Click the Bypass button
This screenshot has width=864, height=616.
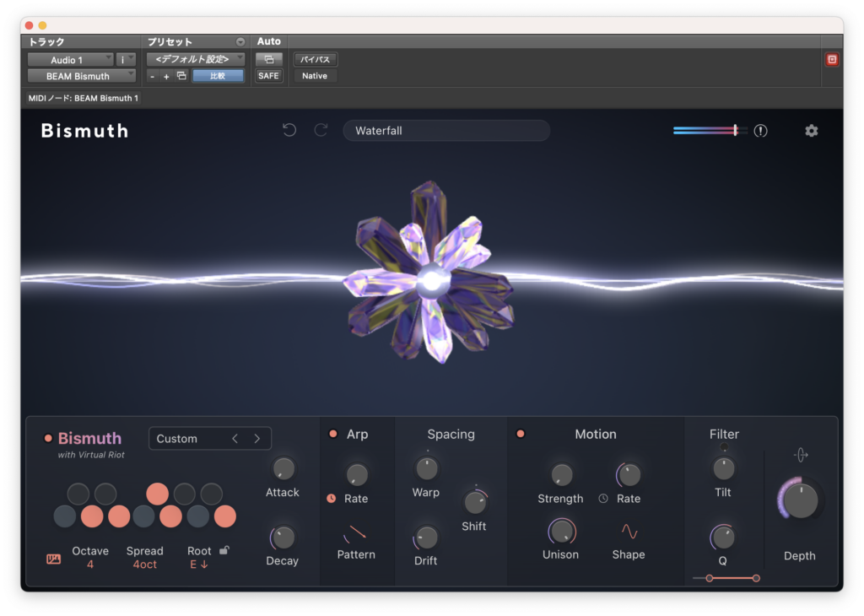(x=316, y=60)
